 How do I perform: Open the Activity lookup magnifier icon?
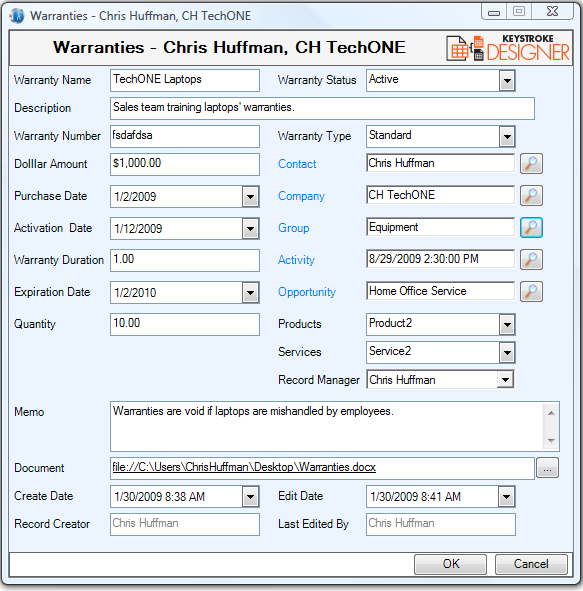pyautogui.click(x=531, y=260)
